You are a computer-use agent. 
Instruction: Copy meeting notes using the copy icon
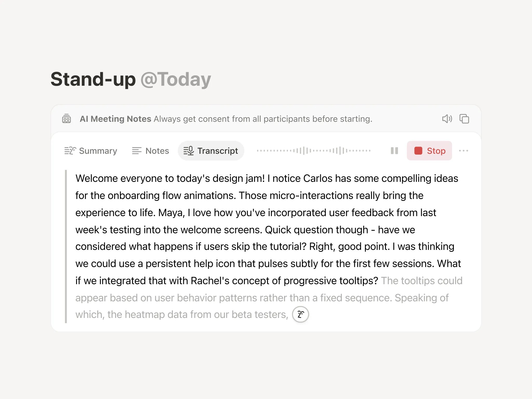[x=464, y=119]
